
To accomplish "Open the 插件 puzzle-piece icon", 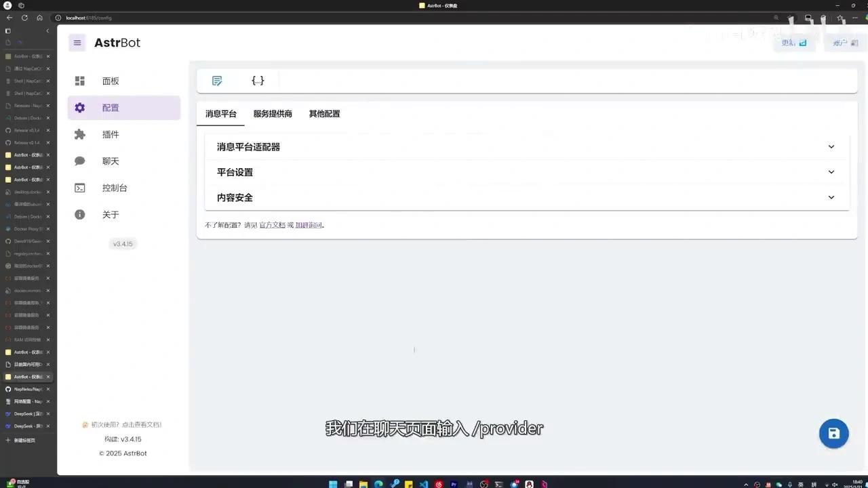I will [80, 134].
